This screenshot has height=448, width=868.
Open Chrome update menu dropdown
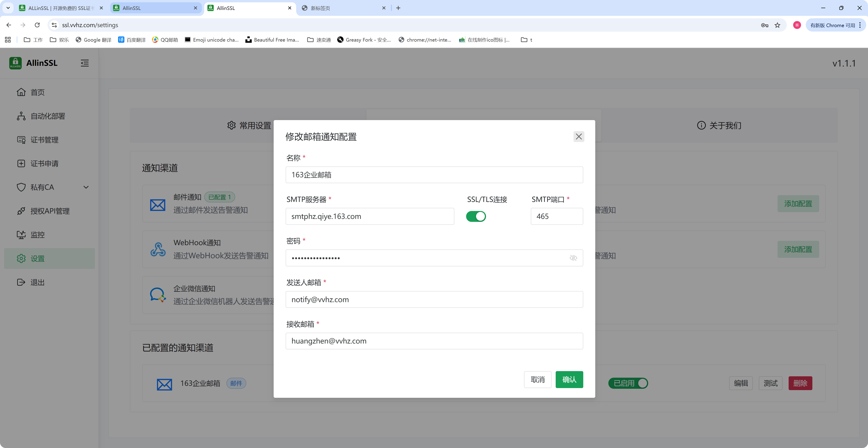point(836,25)
